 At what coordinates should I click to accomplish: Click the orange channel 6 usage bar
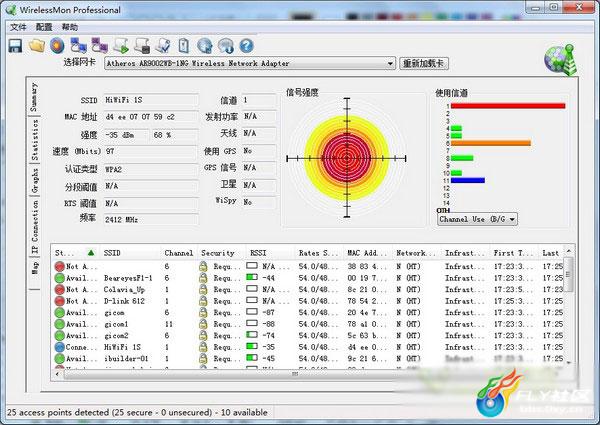coord(491,143)
